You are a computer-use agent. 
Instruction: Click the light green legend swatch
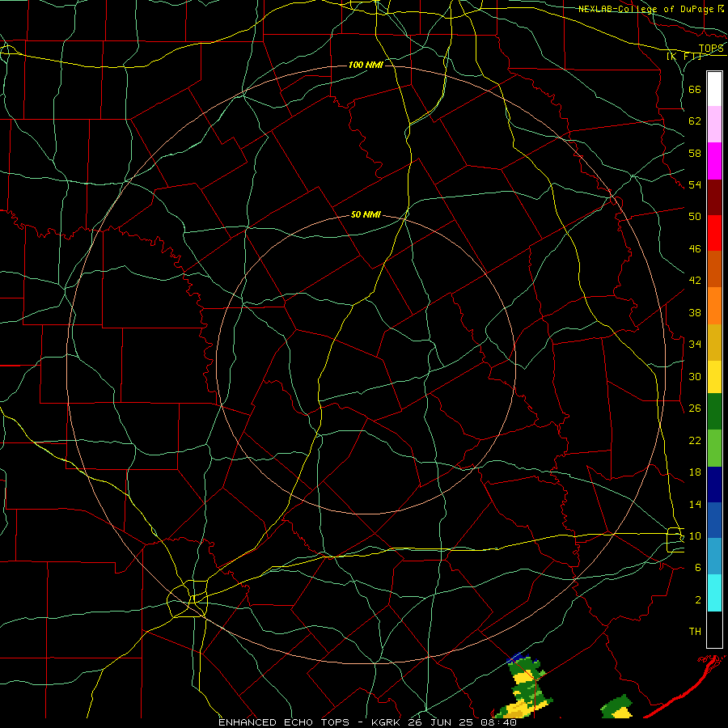pos(714,448)
